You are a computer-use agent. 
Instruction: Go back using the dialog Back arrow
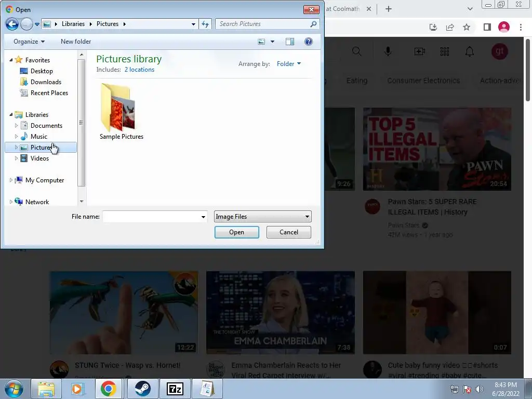click(12, 24)
